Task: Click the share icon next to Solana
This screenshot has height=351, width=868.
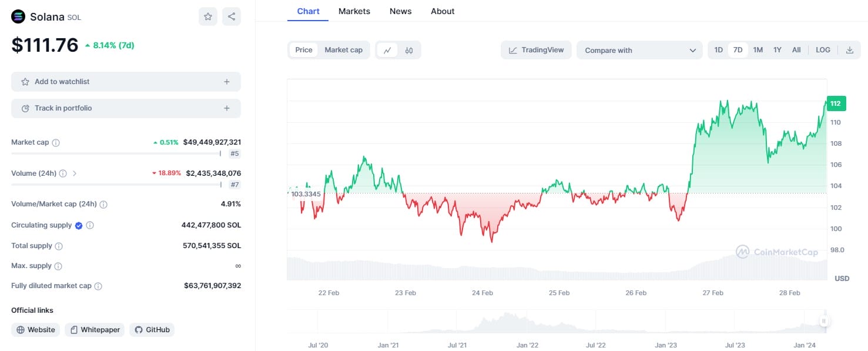Action: tap(232, 16)
